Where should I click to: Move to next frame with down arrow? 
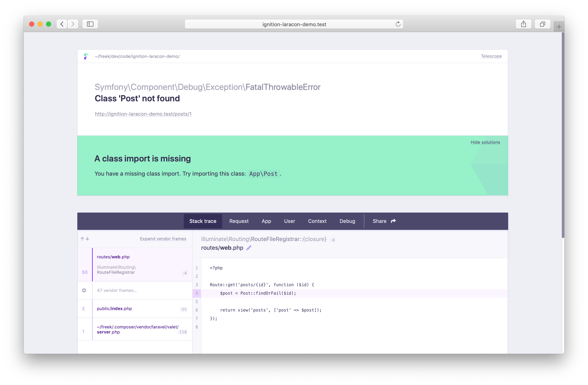87,239
